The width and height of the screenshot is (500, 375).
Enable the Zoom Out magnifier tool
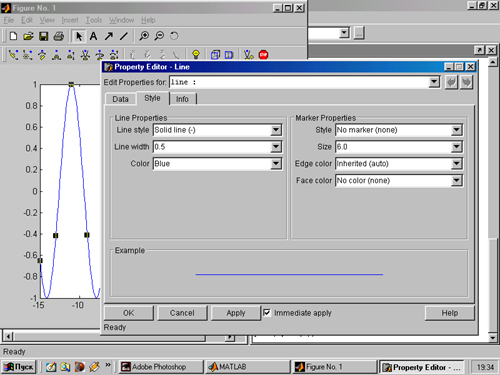tap(159, 36)
